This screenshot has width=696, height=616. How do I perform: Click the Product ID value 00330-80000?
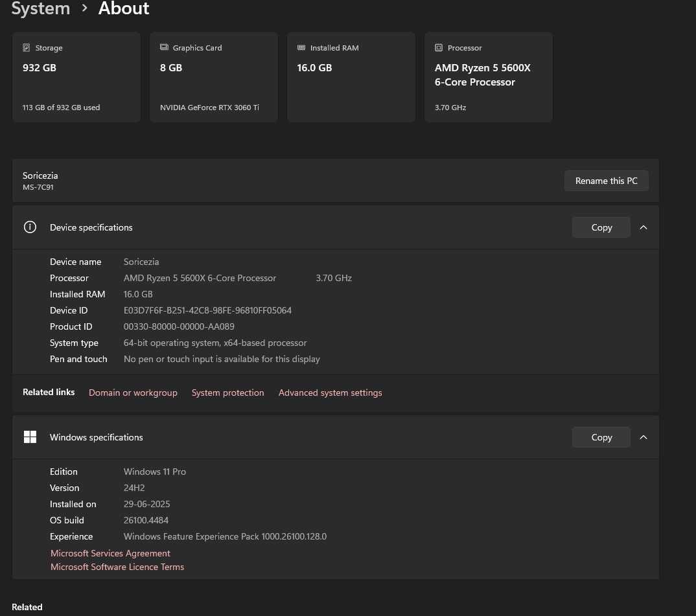click(x=179, y=326)
